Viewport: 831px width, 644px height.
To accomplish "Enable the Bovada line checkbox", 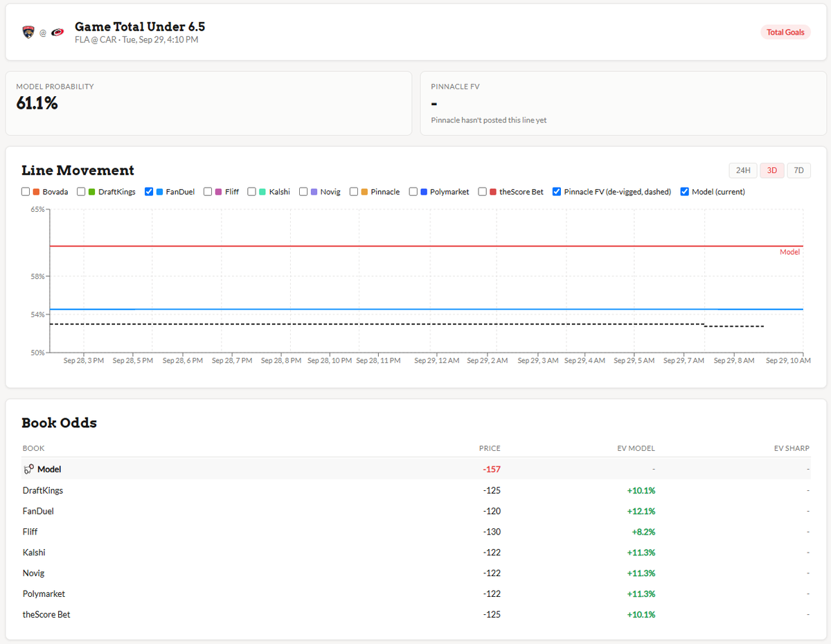I will pos(26,192).
